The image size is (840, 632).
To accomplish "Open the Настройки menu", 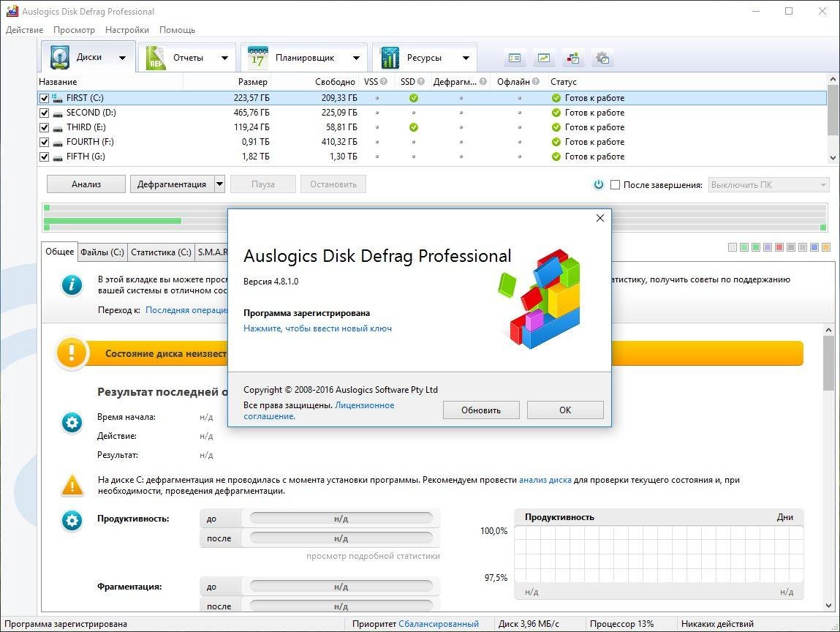I will point(127,30).
